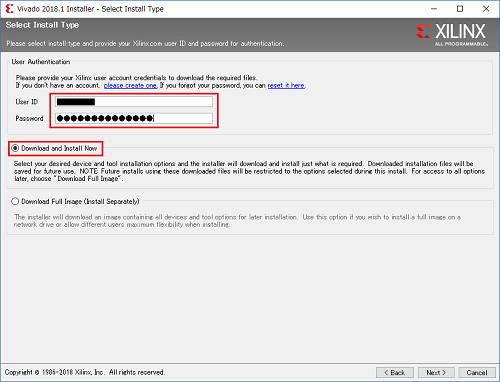
Task: Click the copyright notice in footer
Action: 85,372
